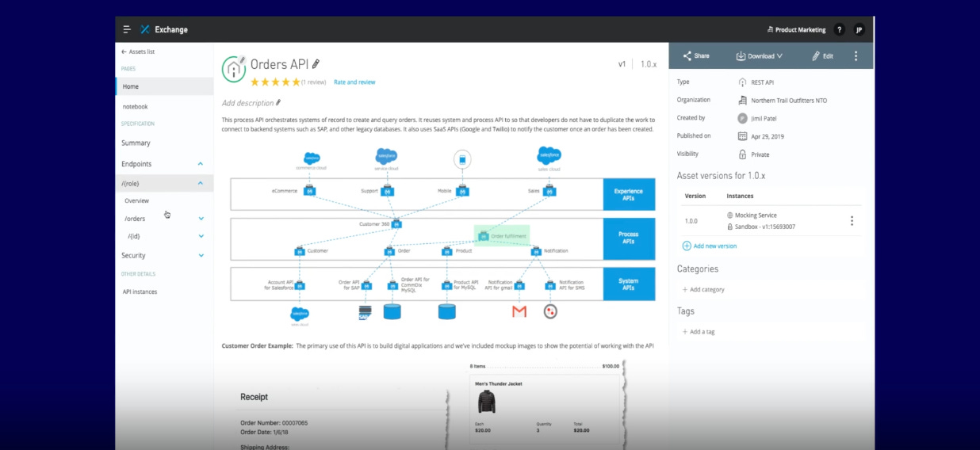The width and height of the screenshot is (980, 450).
Task: Click the Customer 360 node in diagram
Action: click(396, 224)
